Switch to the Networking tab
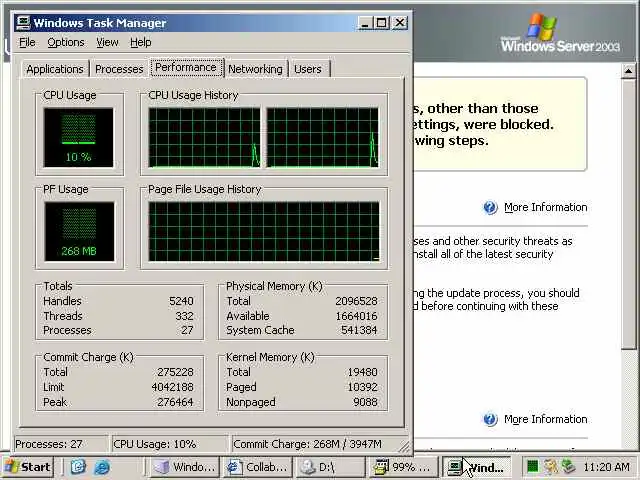The width and height of the screenshot is (640, 480). [x=255, y=69]
